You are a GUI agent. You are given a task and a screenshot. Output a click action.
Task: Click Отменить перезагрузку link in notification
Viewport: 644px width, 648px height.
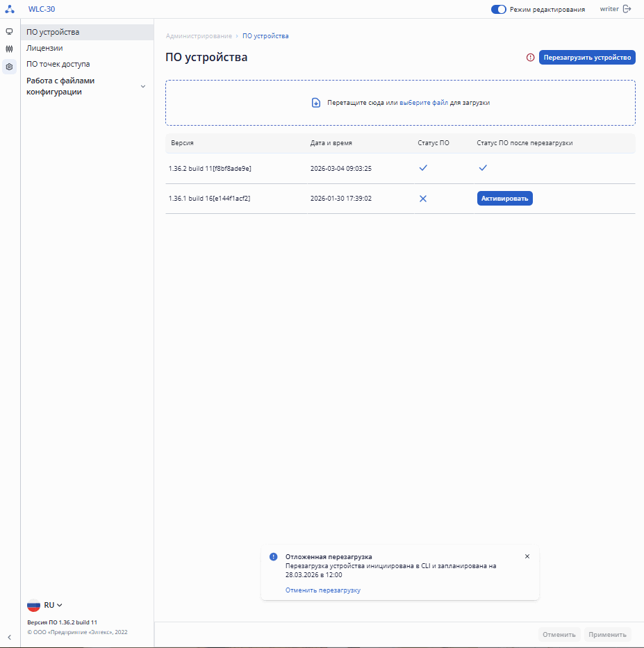pyautogui.click(x=323, y=590)
